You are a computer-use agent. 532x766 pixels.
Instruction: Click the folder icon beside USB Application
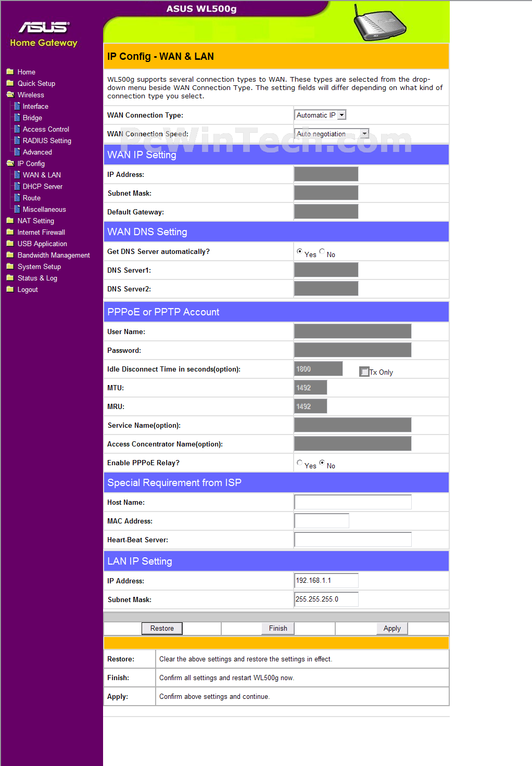pos(10,244)
